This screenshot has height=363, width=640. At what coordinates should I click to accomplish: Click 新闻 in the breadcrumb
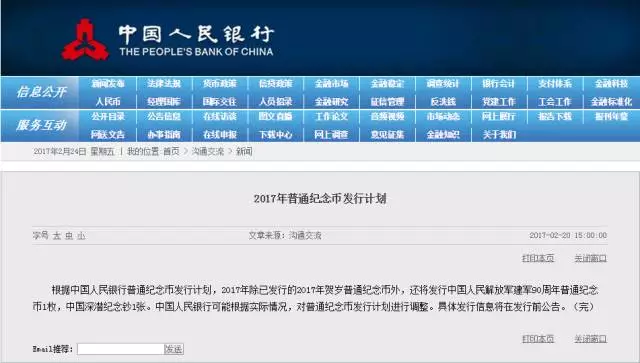[x=244, y=151]
